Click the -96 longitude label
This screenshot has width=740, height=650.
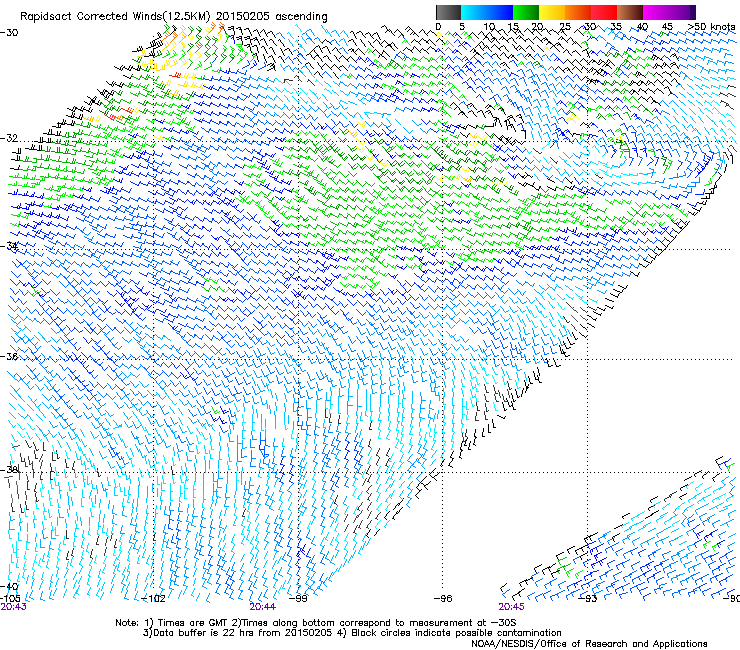point(443,599)
